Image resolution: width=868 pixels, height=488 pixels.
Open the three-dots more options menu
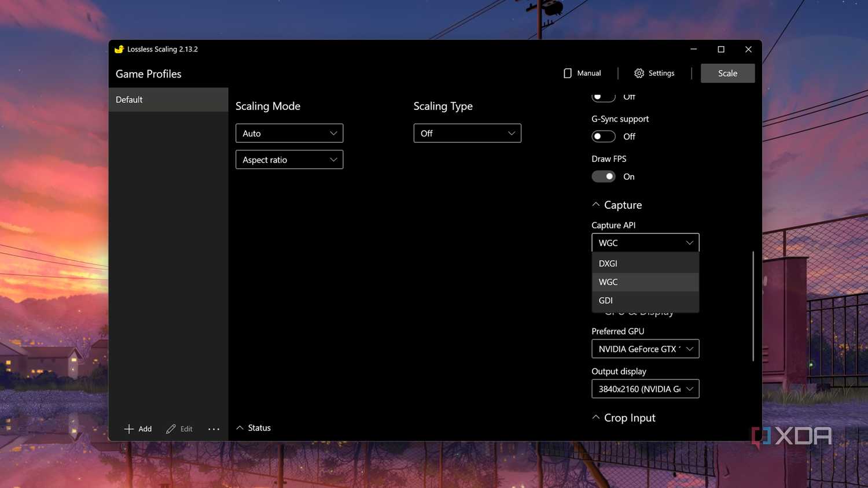coord(214,429)
